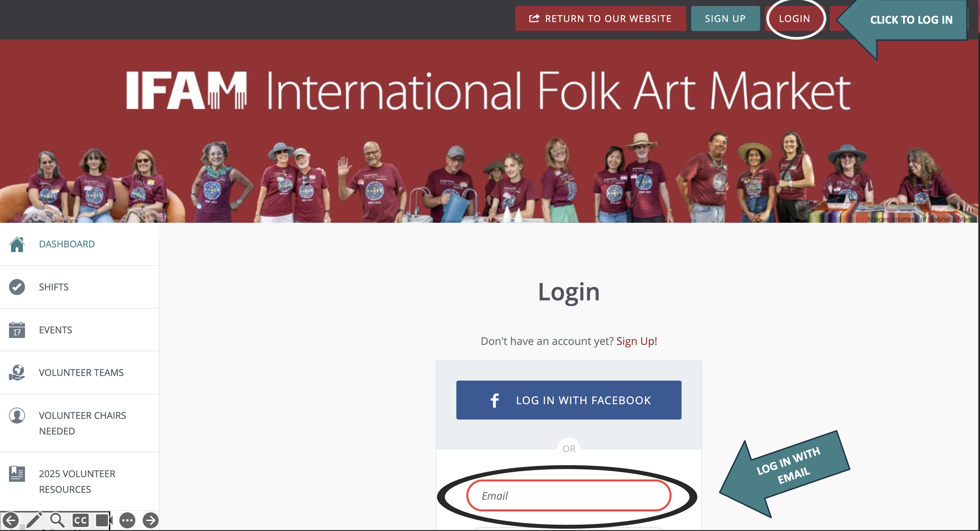Click the Dashboard house icon
This screenshot has width=980, height=531.
click(x=17, y=244)
